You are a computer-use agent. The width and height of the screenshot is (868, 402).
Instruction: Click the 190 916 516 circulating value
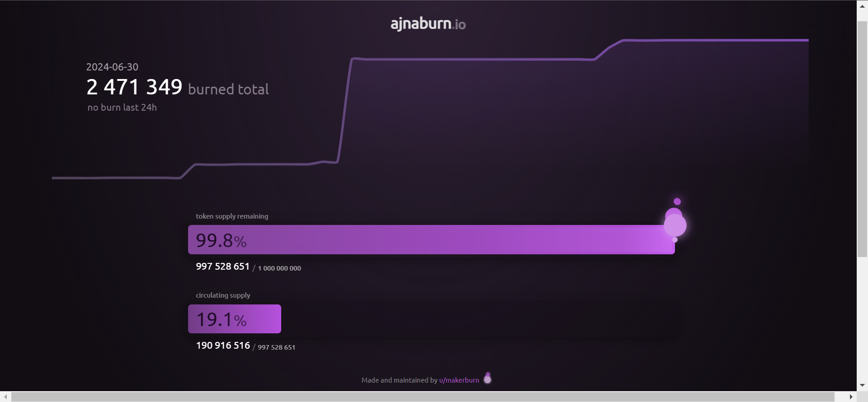click(223, 346)
